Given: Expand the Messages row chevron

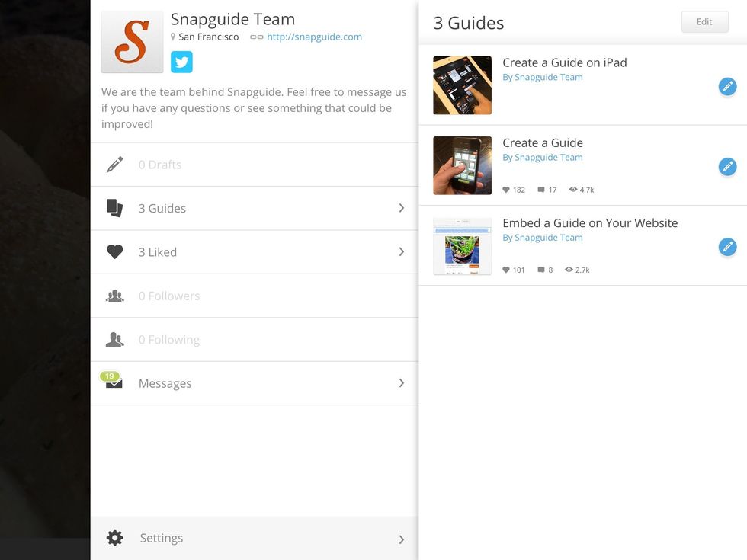Looking at the screenshot, I should click(x=401, y=383).
